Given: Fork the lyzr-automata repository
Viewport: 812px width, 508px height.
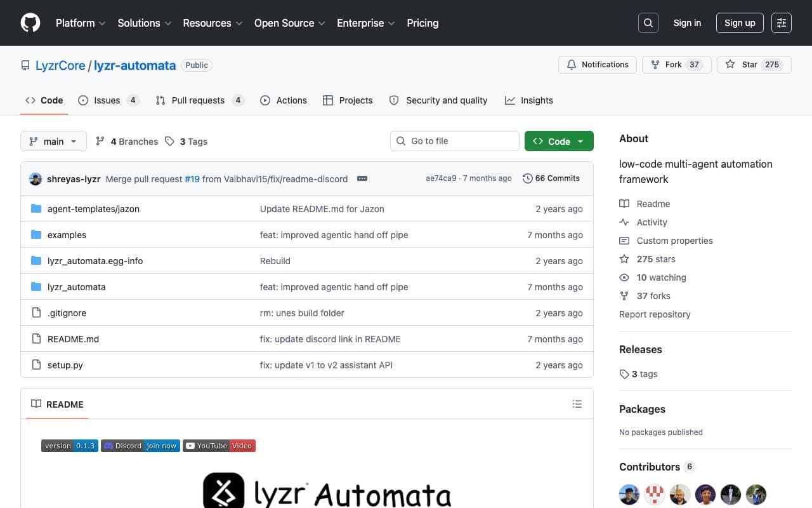Looking at the screenshot, I should pyautogui.click(x=676, y=65).
